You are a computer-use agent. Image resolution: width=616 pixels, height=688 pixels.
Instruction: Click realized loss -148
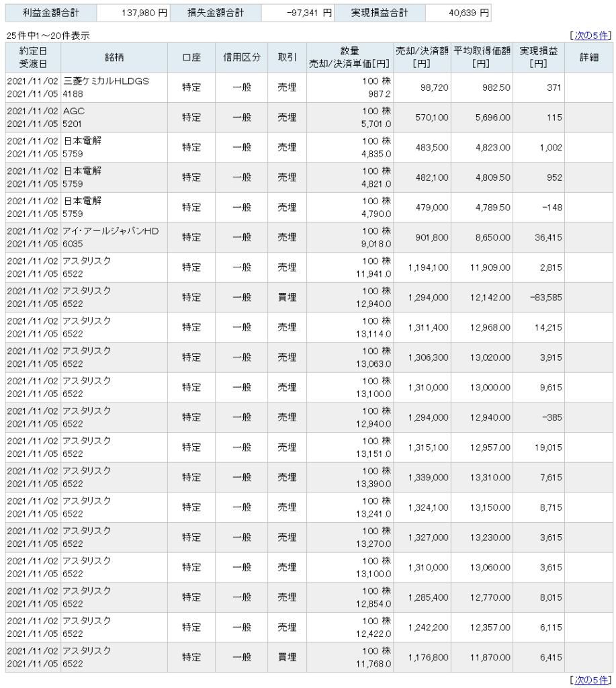(x=552, y=208)
